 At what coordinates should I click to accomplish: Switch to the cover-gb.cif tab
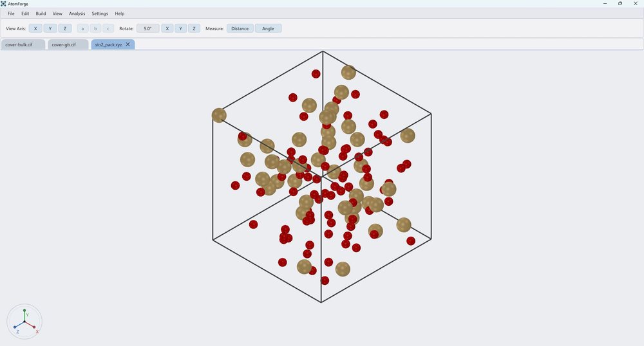pyautogui.click(x=68, y=44)
